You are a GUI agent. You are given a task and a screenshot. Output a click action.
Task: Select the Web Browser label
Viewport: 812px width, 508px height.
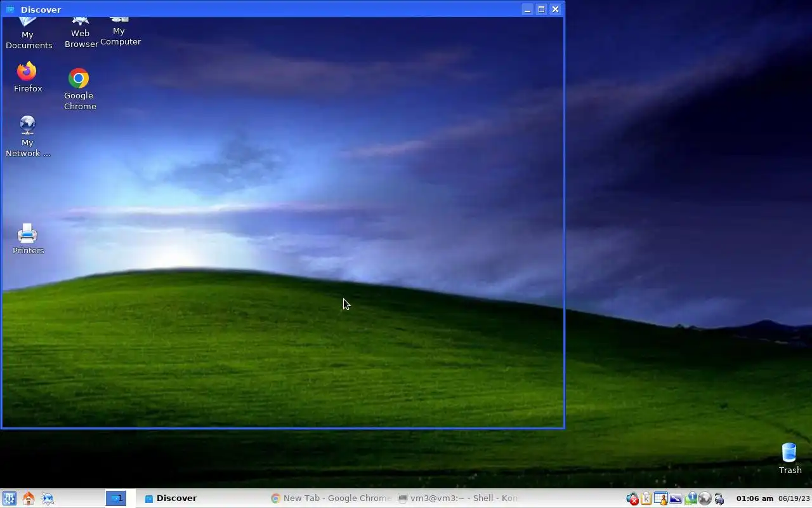81,39
